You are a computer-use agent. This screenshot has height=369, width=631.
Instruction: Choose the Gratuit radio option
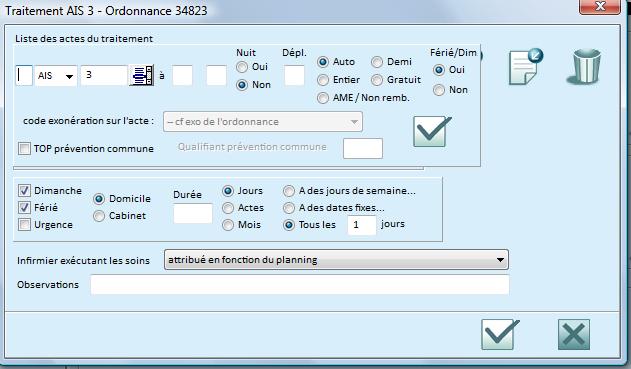pyautogui.click(x=377, y=80)
